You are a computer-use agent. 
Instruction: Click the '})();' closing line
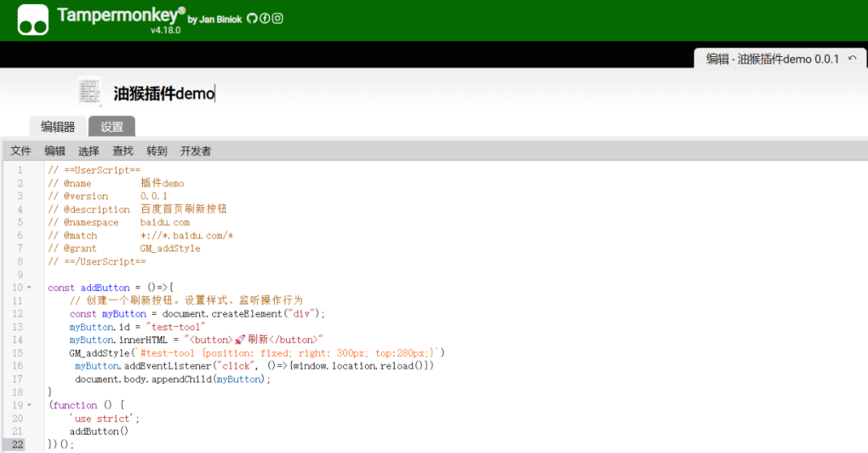tap(61, 445)
